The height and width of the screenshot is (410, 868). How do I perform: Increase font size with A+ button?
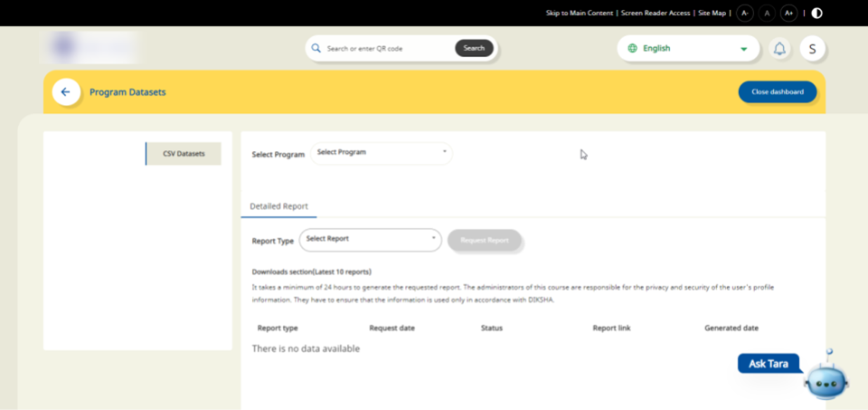tap(788, 13)
